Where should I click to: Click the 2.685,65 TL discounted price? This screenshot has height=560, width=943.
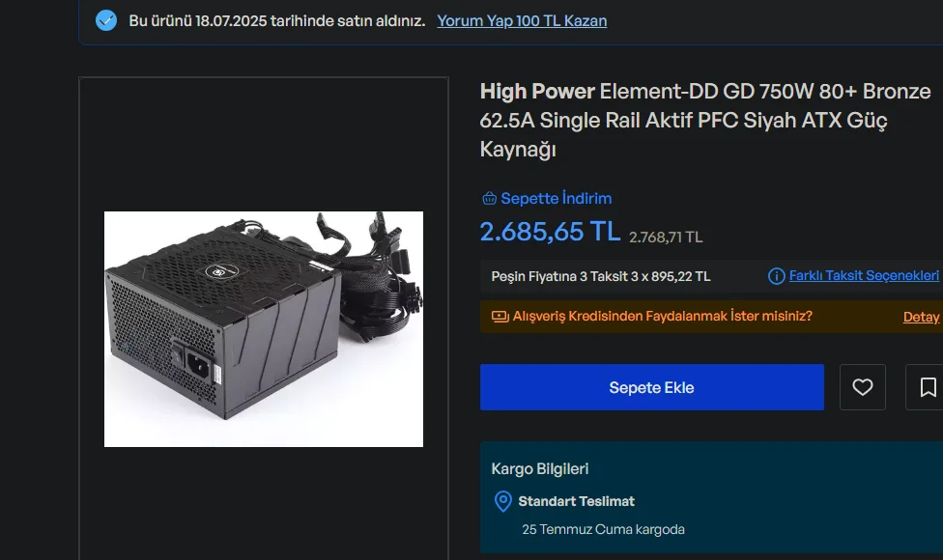pyautogui.click(x=550, y=232)
